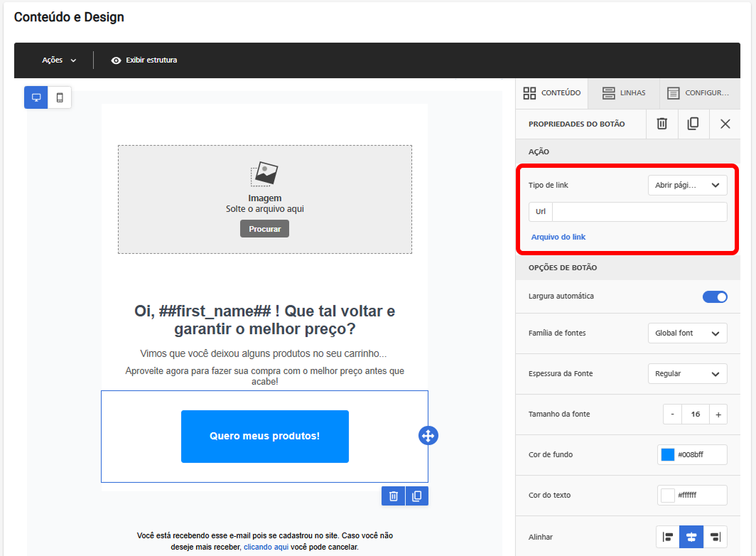Open the Conteúdo tab
Image resolution: width=756 pixels, height=556 pixels.
(552, 93)
